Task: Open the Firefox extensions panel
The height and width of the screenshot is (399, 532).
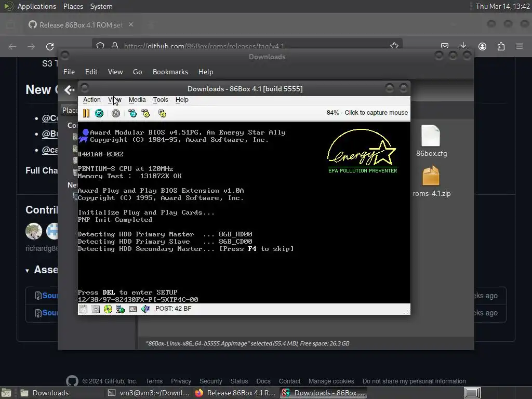Action: (x=501, y=46)
